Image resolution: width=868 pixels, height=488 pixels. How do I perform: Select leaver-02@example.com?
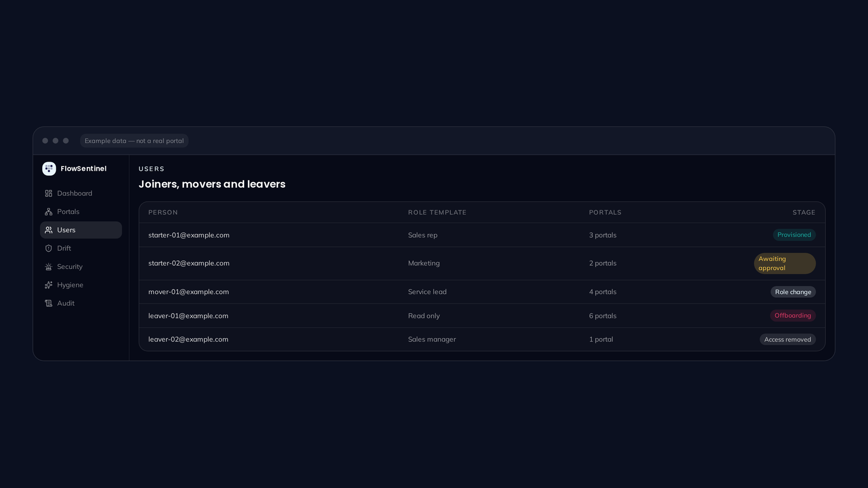click(x=188, y=339)
